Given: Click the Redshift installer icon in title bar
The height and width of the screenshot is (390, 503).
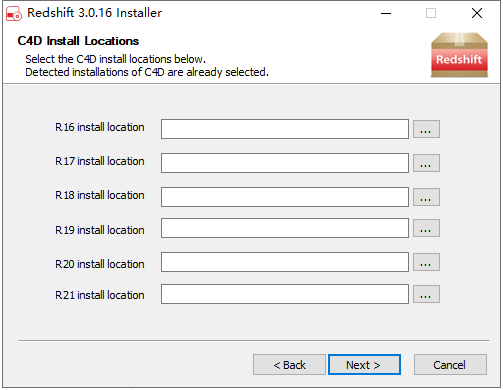Looking at the screenshot, I should [x=14, y=14].
